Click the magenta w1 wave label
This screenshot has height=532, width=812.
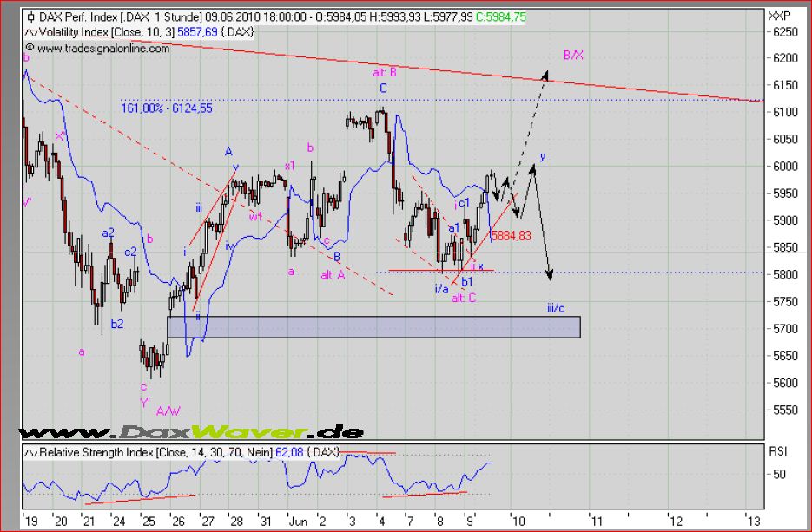[255, 216]
